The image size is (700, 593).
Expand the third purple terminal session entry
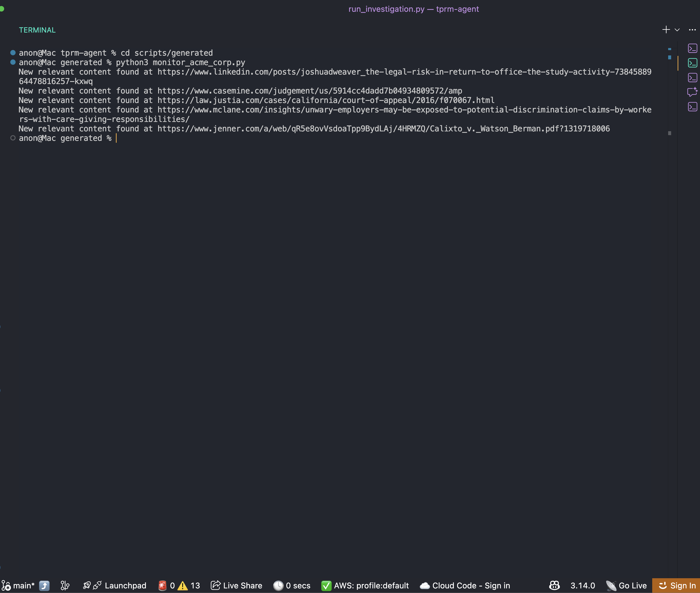pos(693,78)
